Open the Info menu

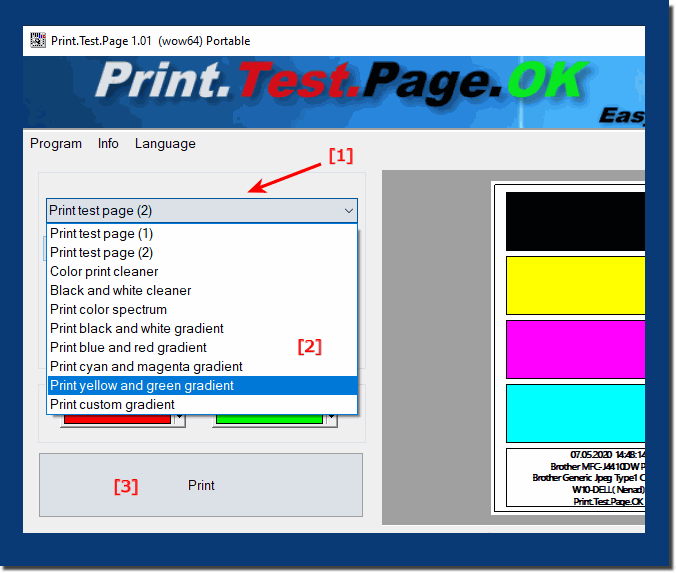[108, 144]
